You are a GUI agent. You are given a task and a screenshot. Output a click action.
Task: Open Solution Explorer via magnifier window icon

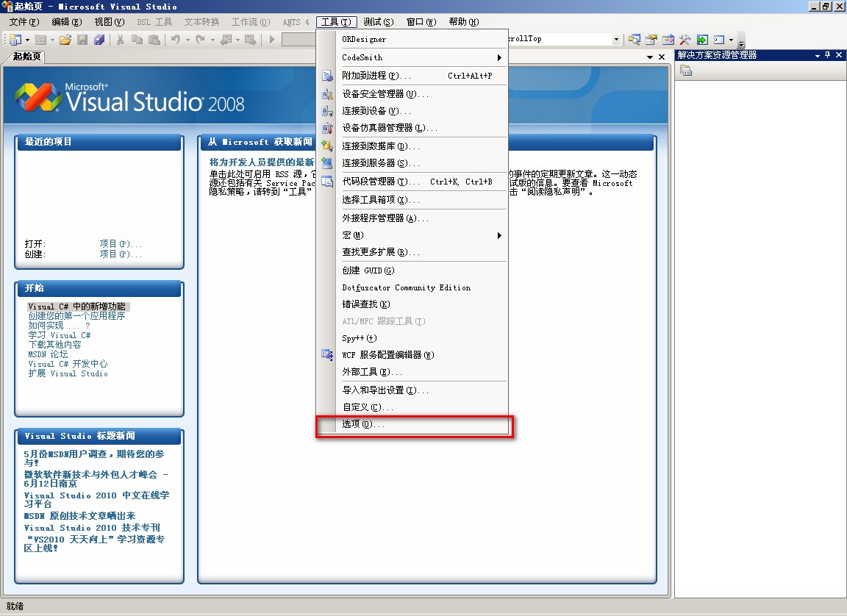[x=635, y=40]
